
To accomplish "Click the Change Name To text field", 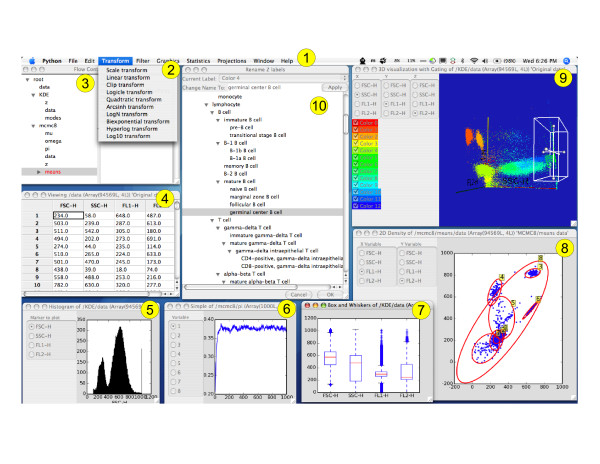I will 274,88.
